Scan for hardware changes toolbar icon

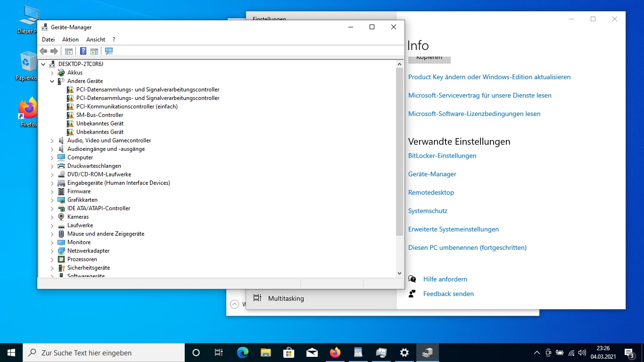pos(109,51)
